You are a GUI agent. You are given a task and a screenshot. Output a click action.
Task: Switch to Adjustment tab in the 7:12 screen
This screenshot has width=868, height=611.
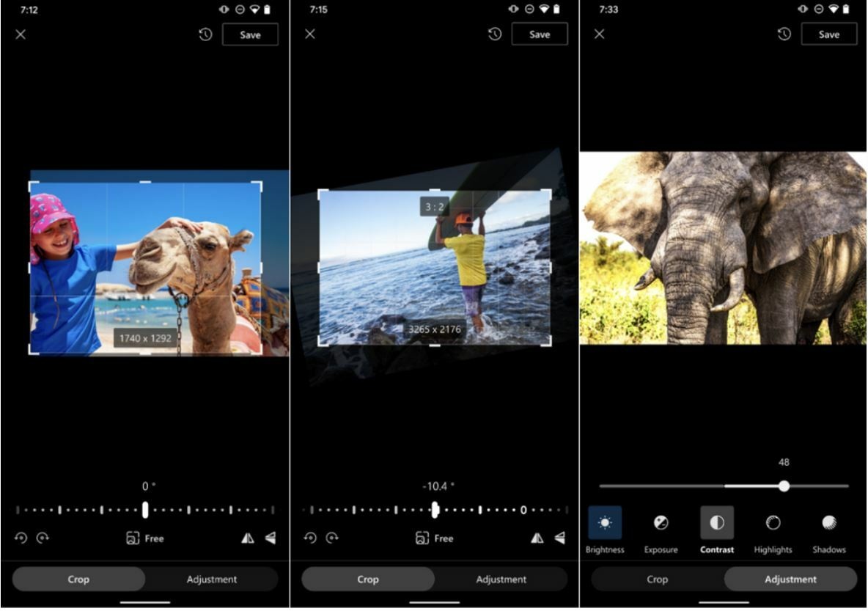tap(211, 579)
